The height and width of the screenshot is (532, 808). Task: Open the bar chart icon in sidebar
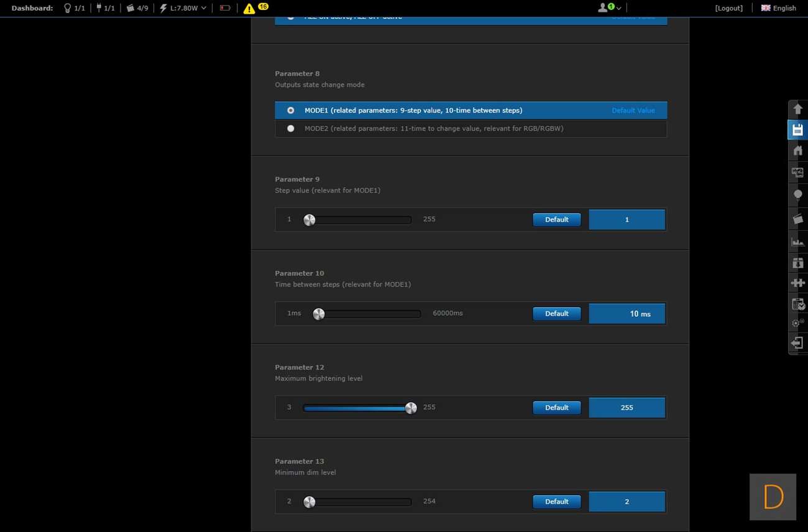pos(797,241)
